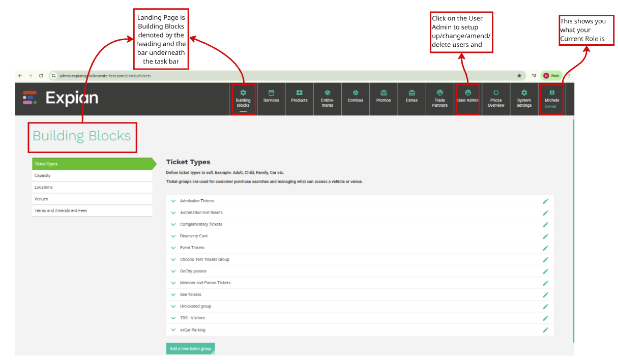The width and height of the screenshot is (618, 364).
Task: Open the Michele Owner profile menu
Action: pyautogui.click(x=551, y=99)
